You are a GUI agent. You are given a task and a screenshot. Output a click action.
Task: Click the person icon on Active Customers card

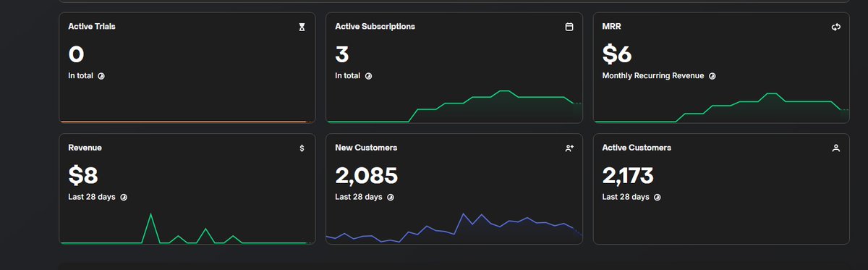click(x=836, y=148)
